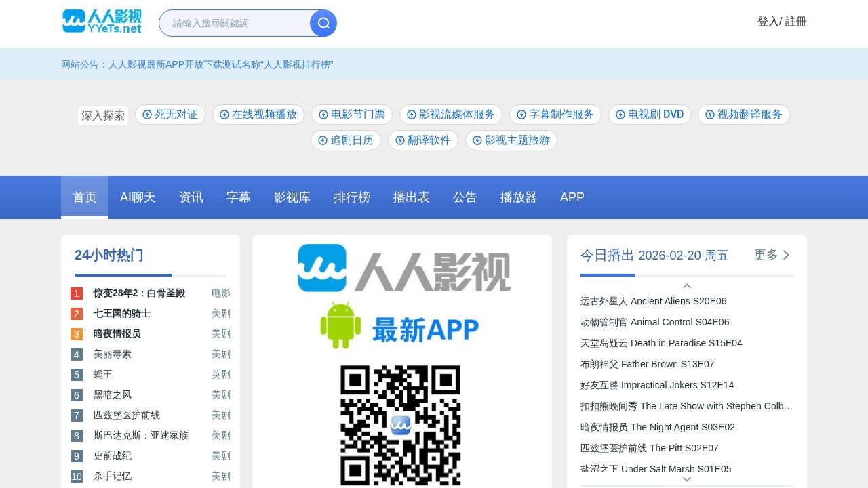868x488 pixels.
Task: Select 暗夜情报员 The Night Agent S03E02
Action: click(657, 427)
